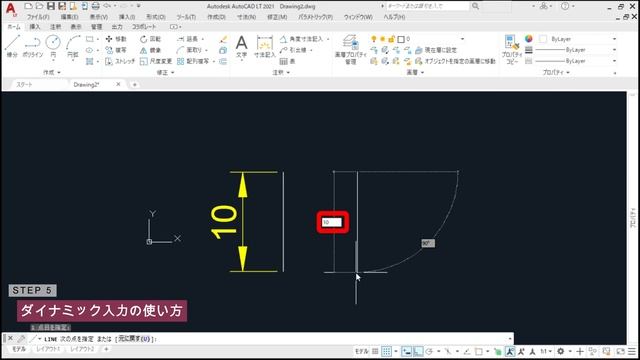Expand the プロパティ (Properties) panel
The height and width of the screenshot is (360, 640).
(x=556, y=72)
